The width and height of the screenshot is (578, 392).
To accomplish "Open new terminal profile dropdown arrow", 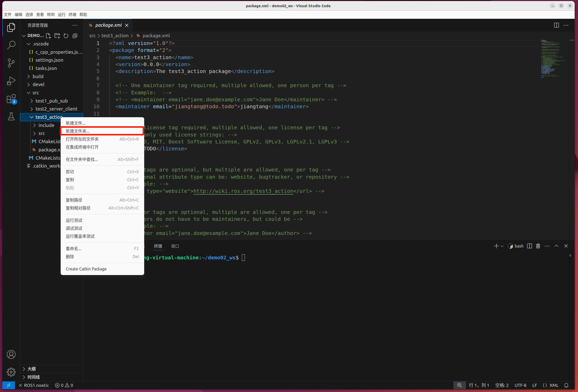I will (502, 246).
